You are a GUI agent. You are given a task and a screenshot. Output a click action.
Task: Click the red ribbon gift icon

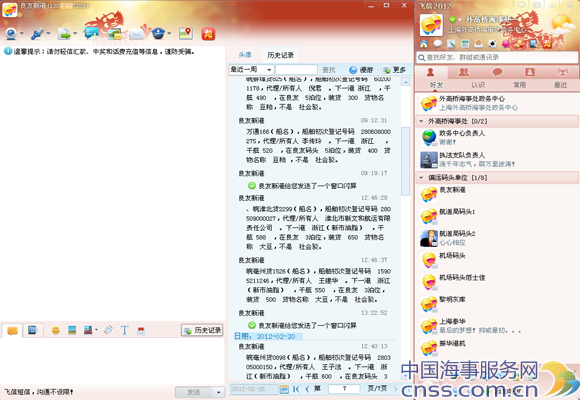tap(141, 330)
